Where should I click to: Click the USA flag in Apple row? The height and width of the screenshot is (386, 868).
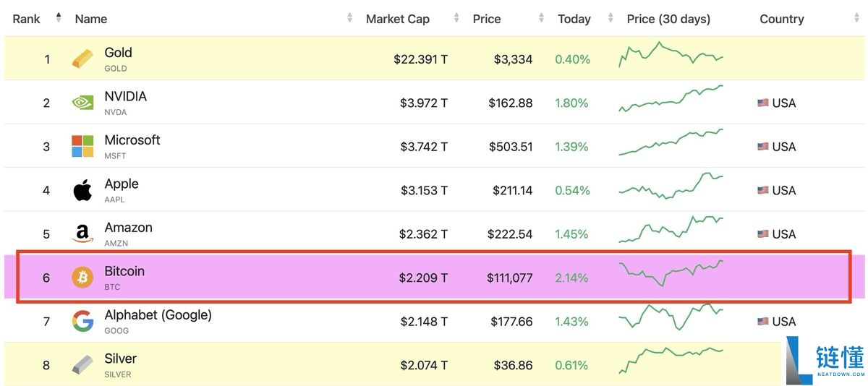point(763,190)
